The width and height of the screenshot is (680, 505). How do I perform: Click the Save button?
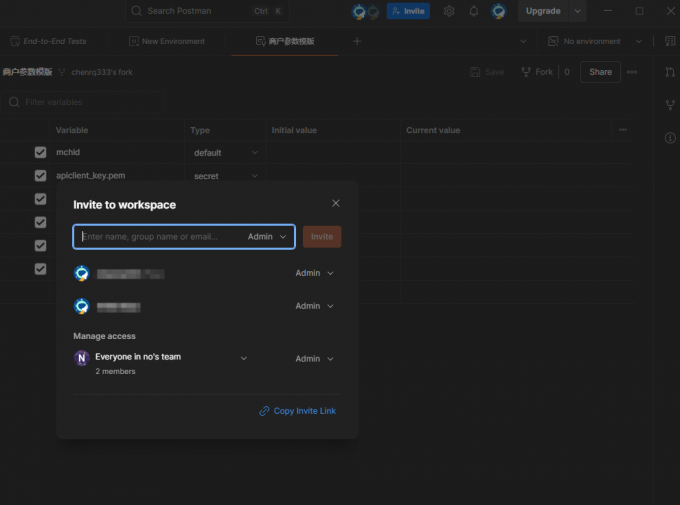click(487, 72)
